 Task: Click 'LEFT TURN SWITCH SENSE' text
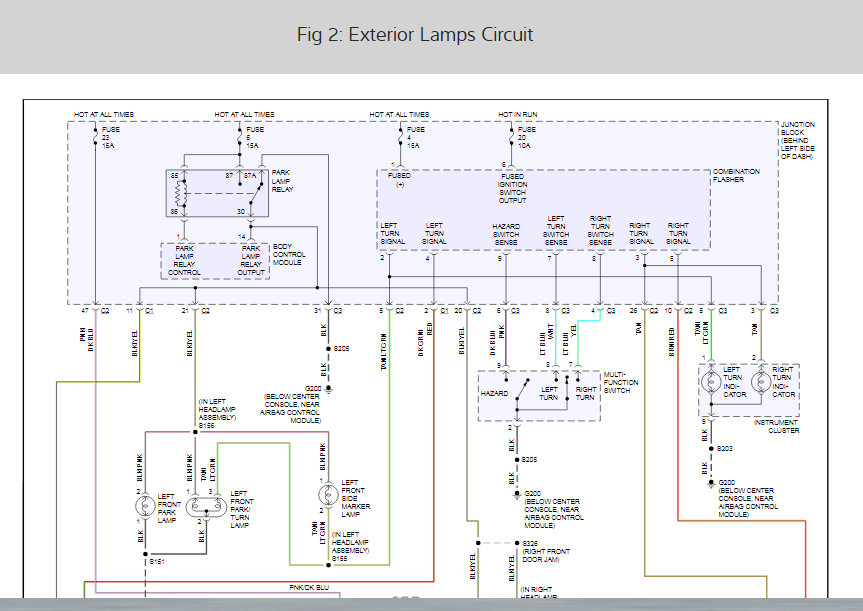(556, 231)
